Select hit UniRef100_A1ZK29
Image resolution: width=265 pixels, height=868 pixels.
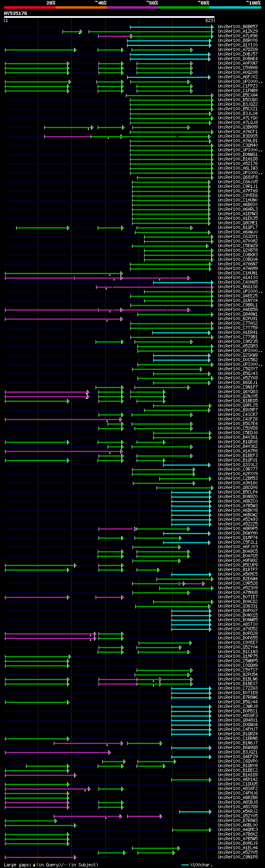click(x=238, y=31)
